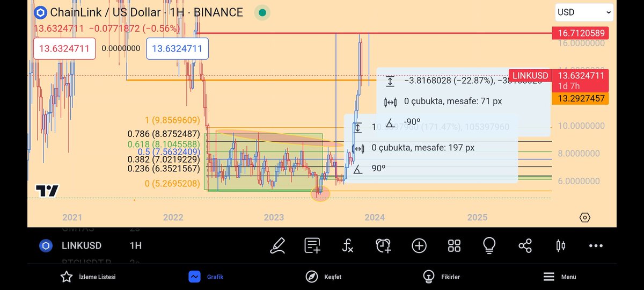Tap the ChainLink logo beside the title
644x290 pixels.
pyautogui.click(x=40, y=12)
